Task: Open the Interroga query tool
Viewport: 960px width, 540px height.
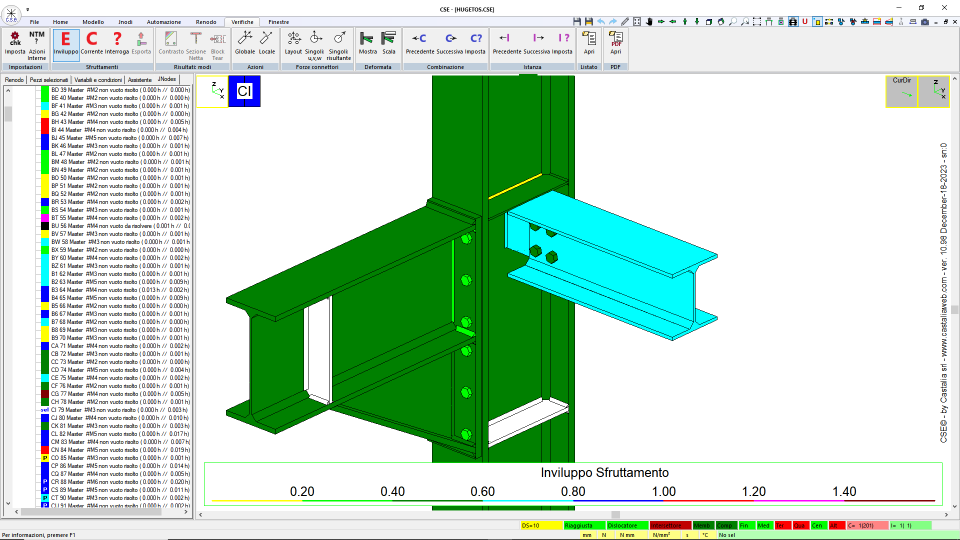Action: [x=117, y=44]
